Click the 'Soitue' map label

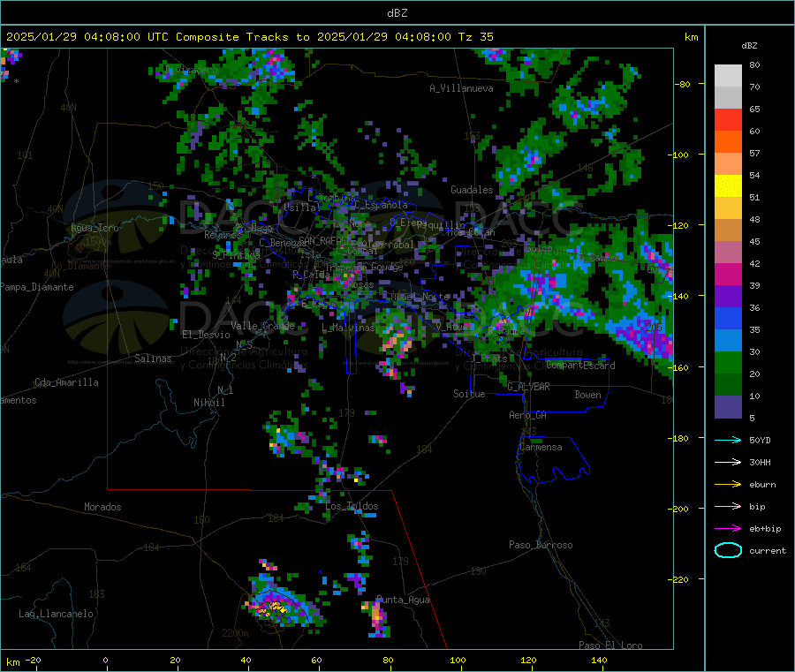[x=469, y=394]
